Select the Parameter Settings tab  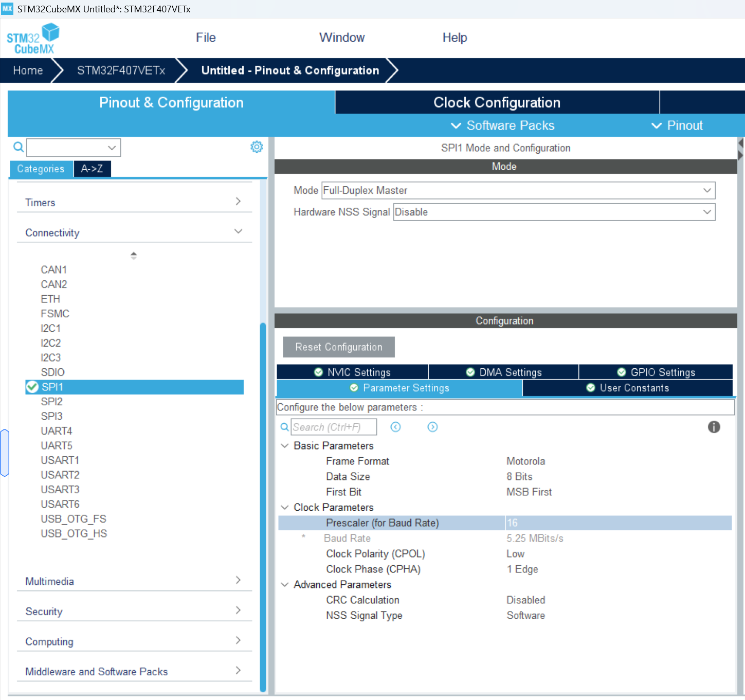[x=399, y=388]
